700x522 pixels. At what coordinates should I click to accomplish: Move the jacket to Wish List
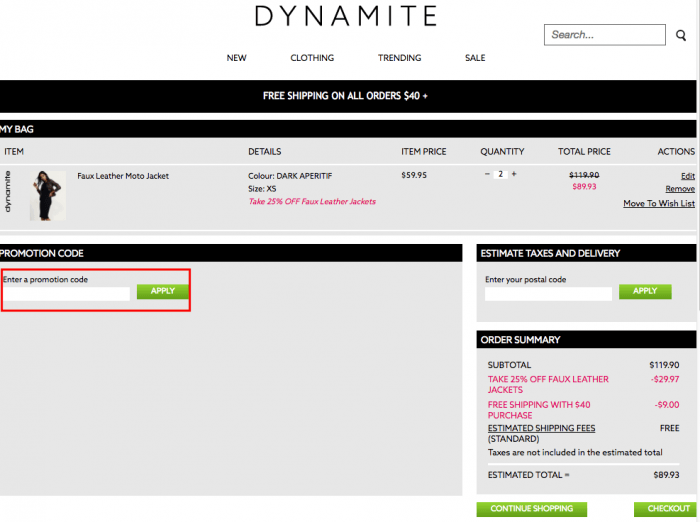(659, 204)
